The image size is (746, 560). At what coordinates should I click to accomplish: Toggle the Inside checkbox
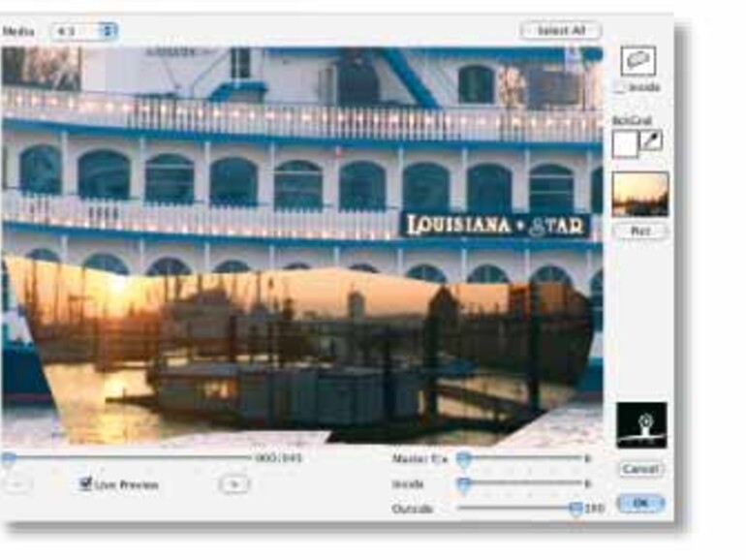click(619, 87)
